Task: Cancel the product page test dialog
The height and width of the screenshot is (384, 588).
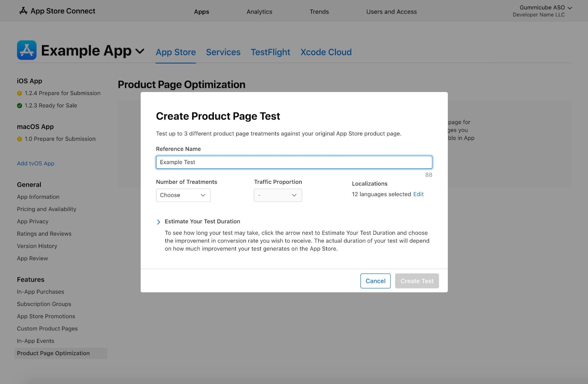Action: pos(375,281)
